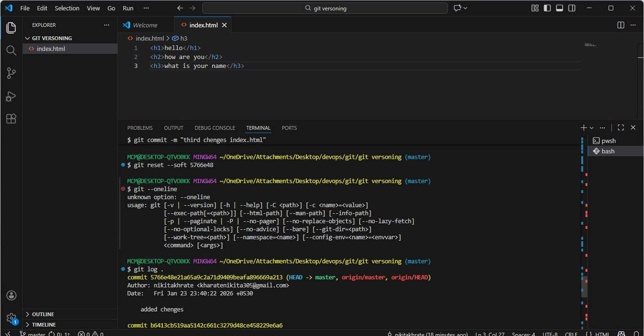Click the git versoning search box
The width and height of the screenshot is (644, 336).
(325, 8)
